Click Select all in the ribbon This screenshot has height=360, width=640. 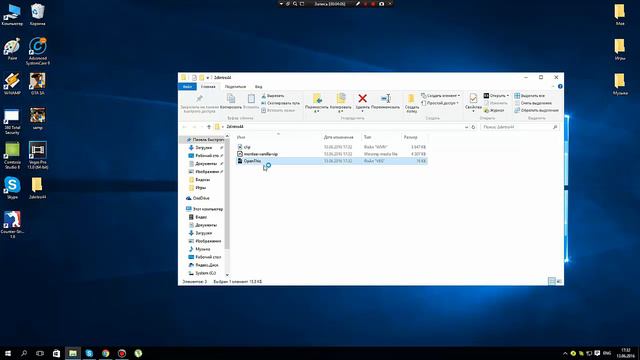pos(529,96)
